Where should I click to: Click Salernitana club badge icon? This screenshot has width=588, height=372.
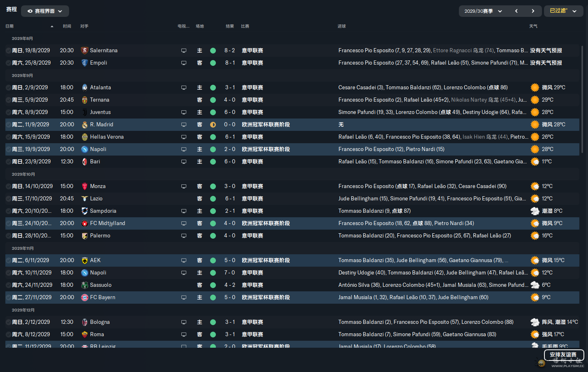(x=85, y=51)
